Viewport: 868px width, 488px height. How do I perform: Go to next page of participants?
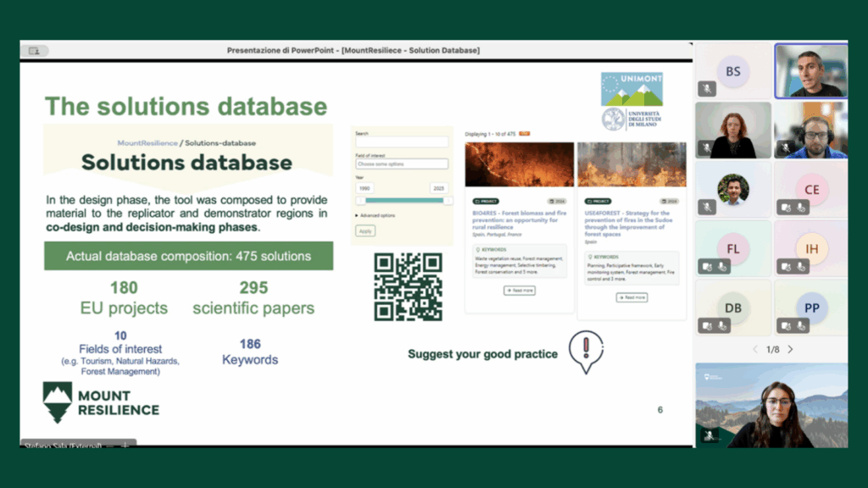[x=790, y=349]
